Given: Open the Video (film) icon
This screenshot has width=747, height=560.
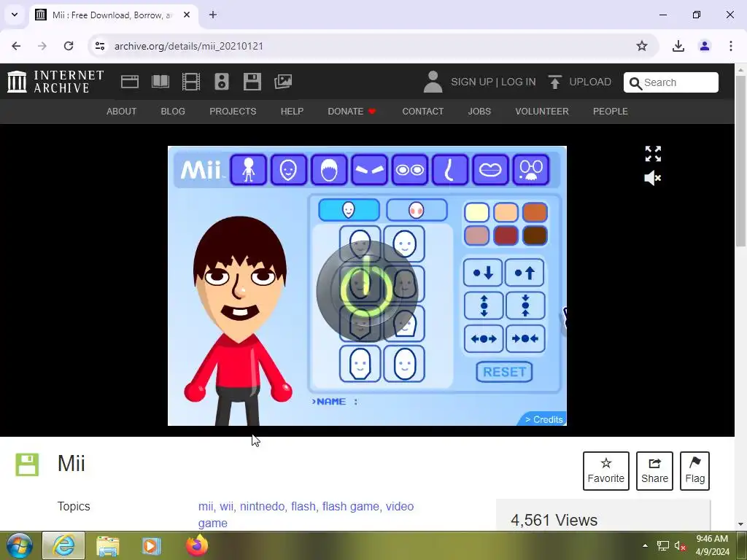Looking at the screenshot, I should (x=191, y=82).
